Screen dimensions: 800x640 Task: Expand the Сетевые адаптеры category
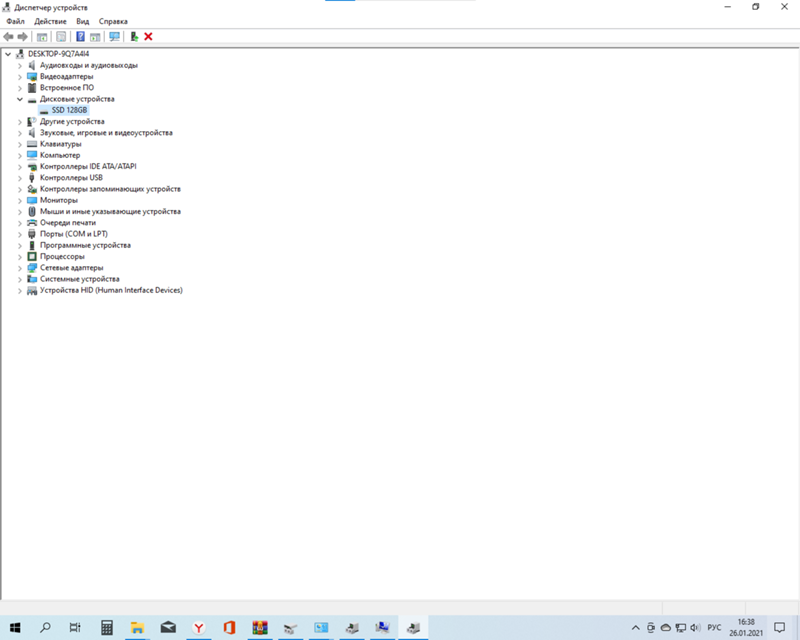click(x=20, y=267)
